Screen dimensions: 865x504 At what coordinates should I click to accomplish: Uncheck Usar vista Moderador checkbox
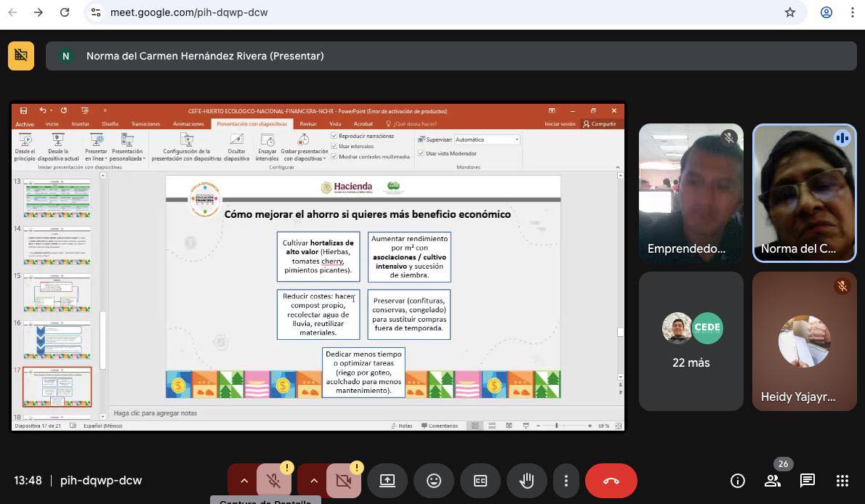tap(421, 153)
